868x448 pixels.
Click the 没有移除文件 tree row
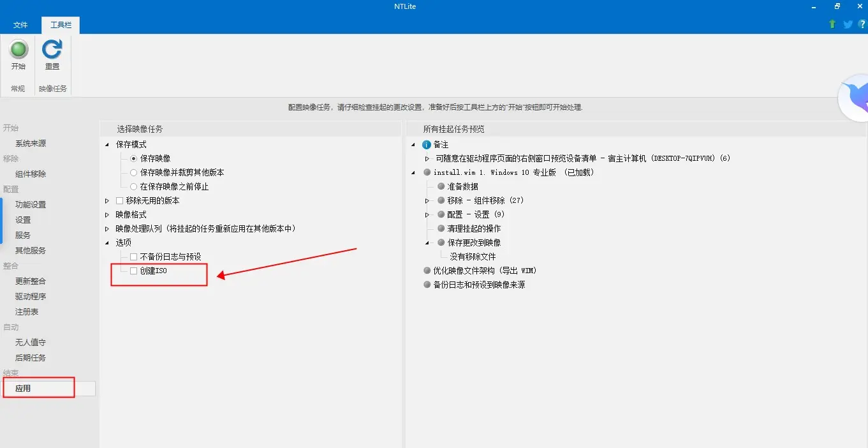click(x=473, y=257)
